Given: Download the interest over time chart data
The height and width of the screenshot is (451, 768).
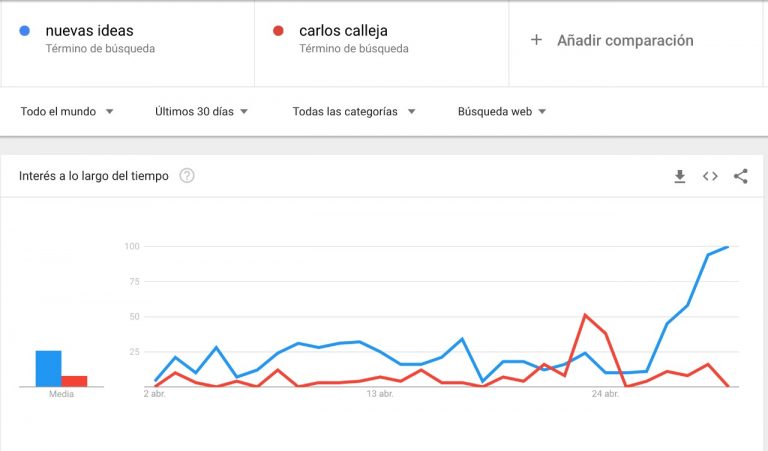Looking at the screenshot, I should coord(679,176).
